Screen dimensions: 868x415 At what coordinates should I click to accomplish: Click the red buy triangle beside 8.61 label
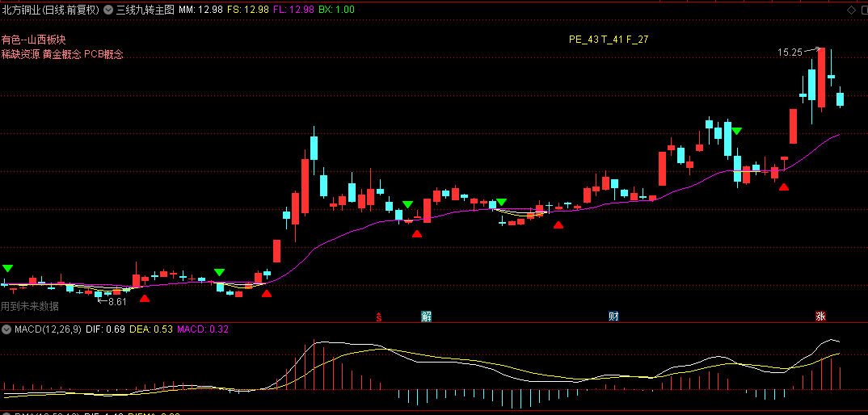pos(145,298)
